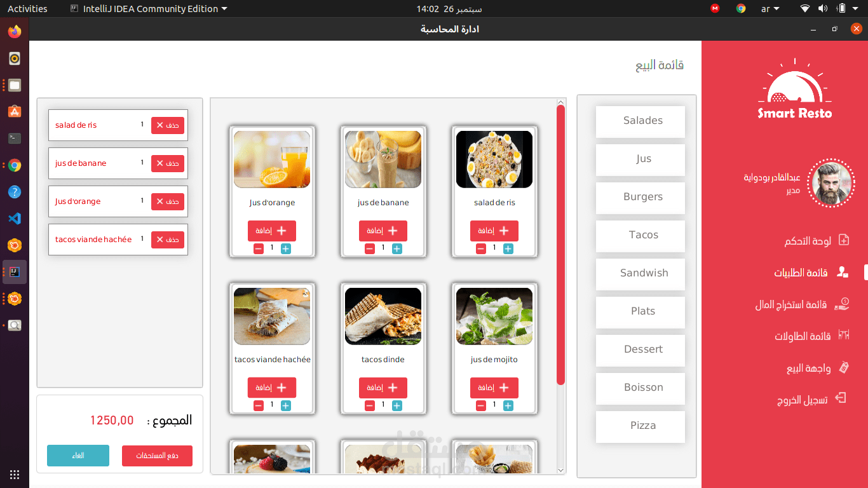868x488 pixels.
Task: Open Firefox from the Ubuntu dock
Action: point(15,31)
